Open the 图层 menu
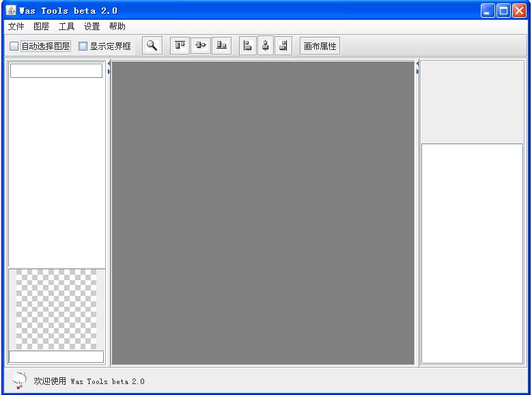Viewport: 532px width, 395px height. (41, 27)
